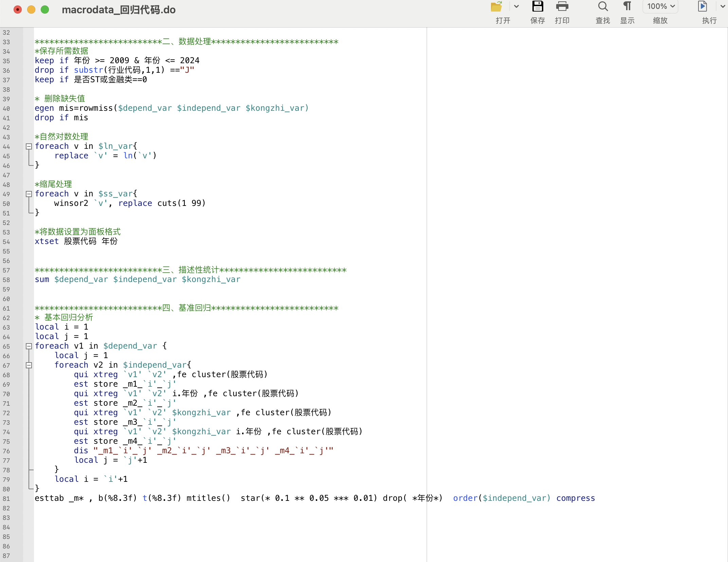This screenshot has width=728, height=562.
Task: Collapse the foreach $ss_var block at line 49
Action: [x=29, y=194]
